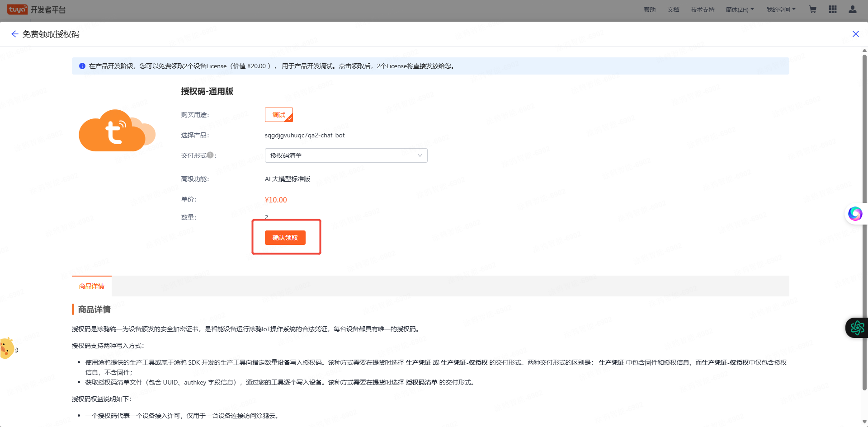Click the yellow duck mascot icon

pos(7,348)
